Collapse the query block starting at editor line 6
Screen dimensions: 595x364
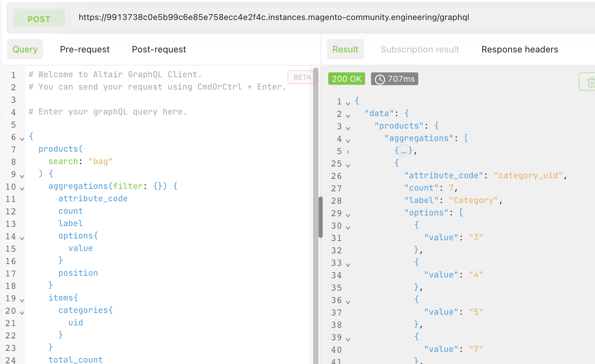tap(22, 139)
